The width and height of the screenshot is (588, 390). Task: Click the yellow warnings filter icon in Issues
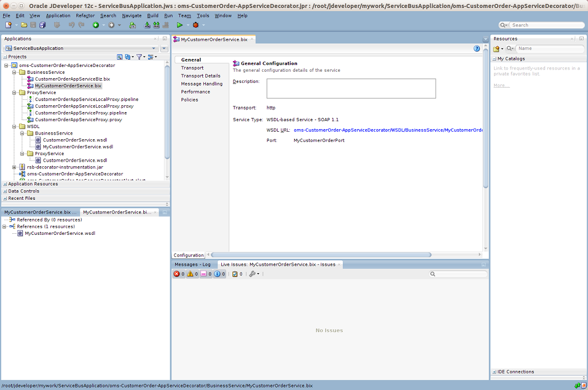coord(190,274)
